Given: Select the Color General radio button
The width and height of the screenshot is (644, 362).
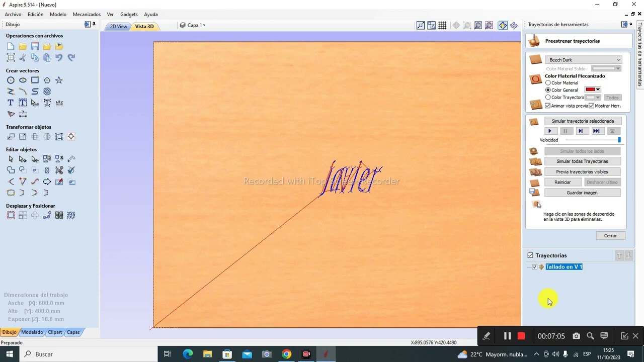Looking at the screenshot, I should pyautogui.click(x=548, y=90).
